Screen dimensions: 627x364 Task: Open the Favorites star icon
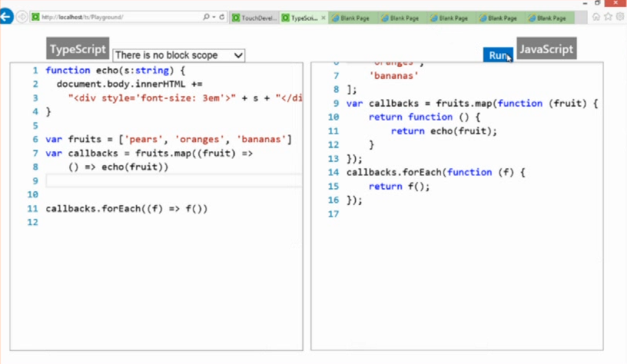pyautogui.click(x=609, y=16)
